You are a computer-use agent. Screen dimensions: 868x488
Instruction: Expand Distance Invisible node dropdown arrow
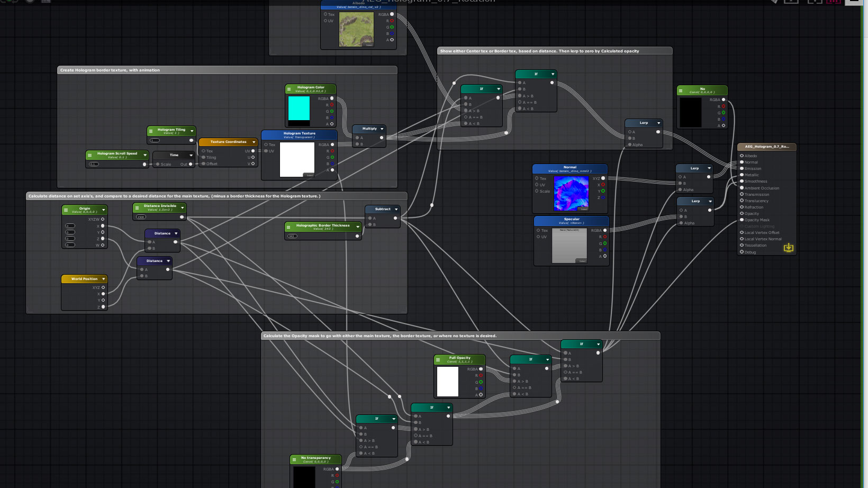tap(182, 208)
